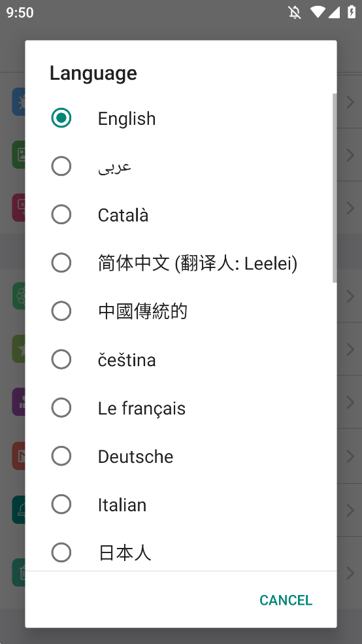This screenshot has height=644, width=362.
Task: Select the English radio button
Action: pyautogui.click(x=61, y=118)
